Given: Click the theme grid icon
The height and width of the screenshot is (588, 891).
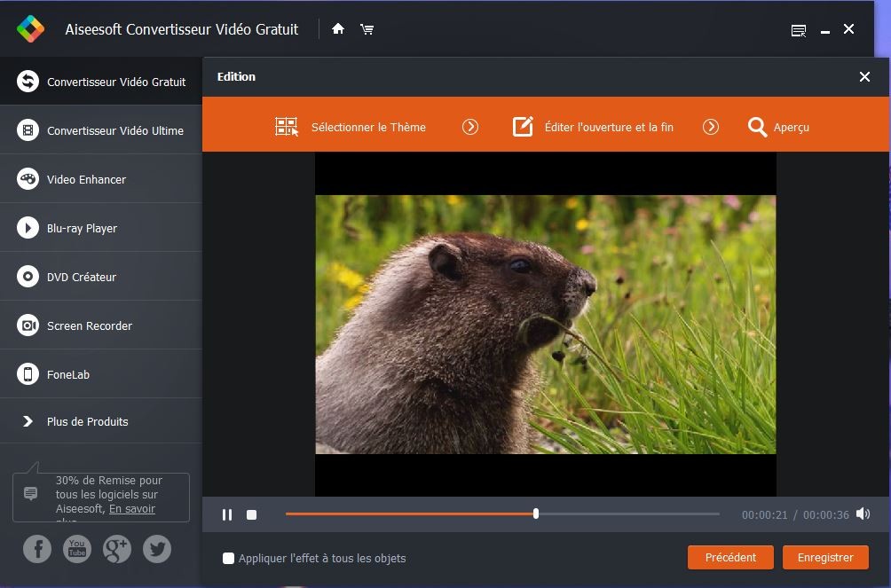Looking at the screenshot, I should click(287, 127).
